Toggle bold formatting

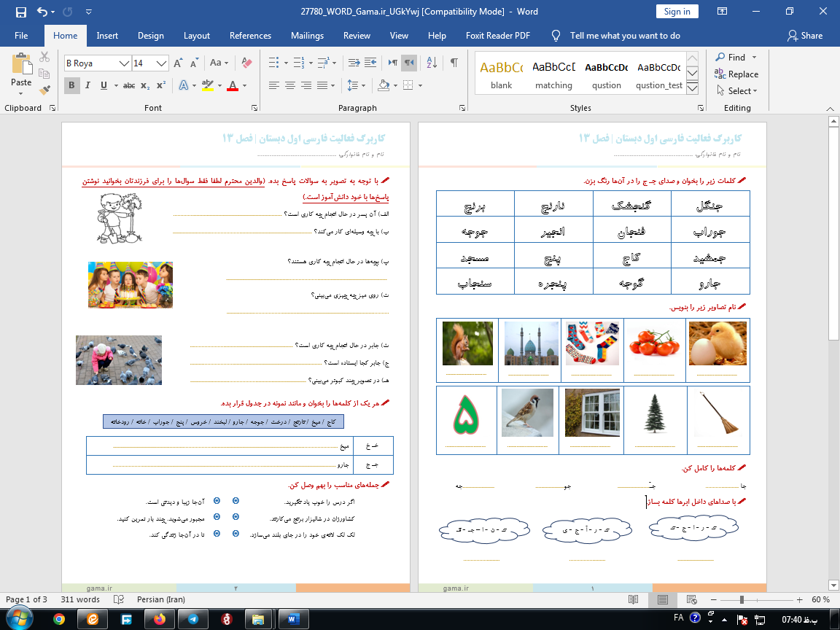pos(70,85)
